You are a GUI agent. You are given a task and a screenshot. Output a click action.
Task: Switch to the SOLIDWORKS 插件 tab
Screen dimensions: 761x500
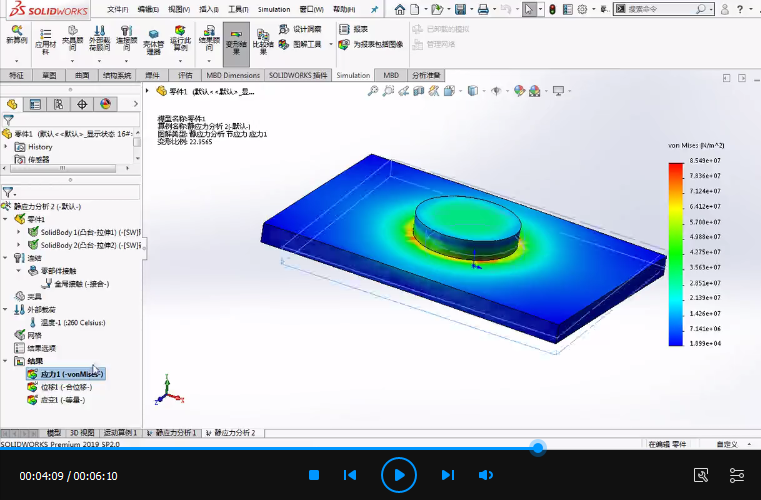298,75
